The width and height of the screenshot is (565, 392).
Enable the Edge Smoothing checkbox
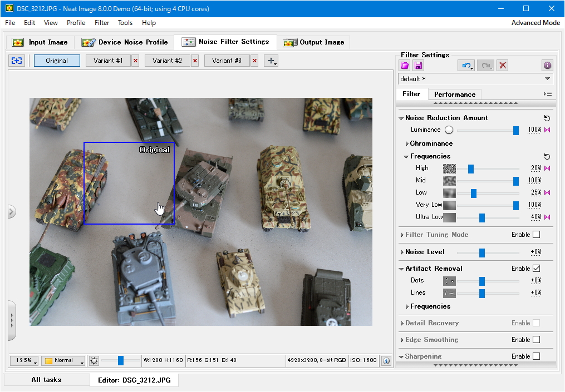click(x=536, y=340)
